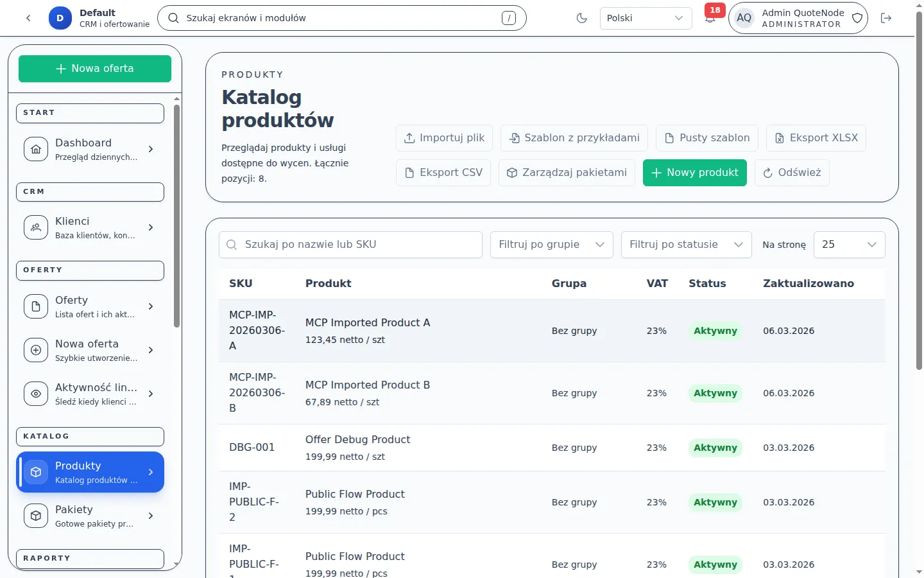Export the catalog with Eksport XLSX
The width and height of the screenshot is (924, 578).
pyautogui.click(x=816, y=137)
